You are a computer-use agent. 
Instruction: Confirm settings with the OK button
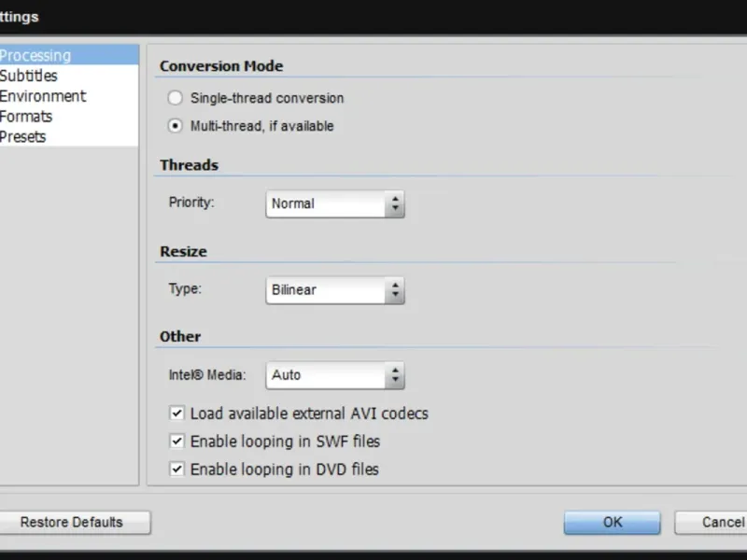[x=612, y=523]
